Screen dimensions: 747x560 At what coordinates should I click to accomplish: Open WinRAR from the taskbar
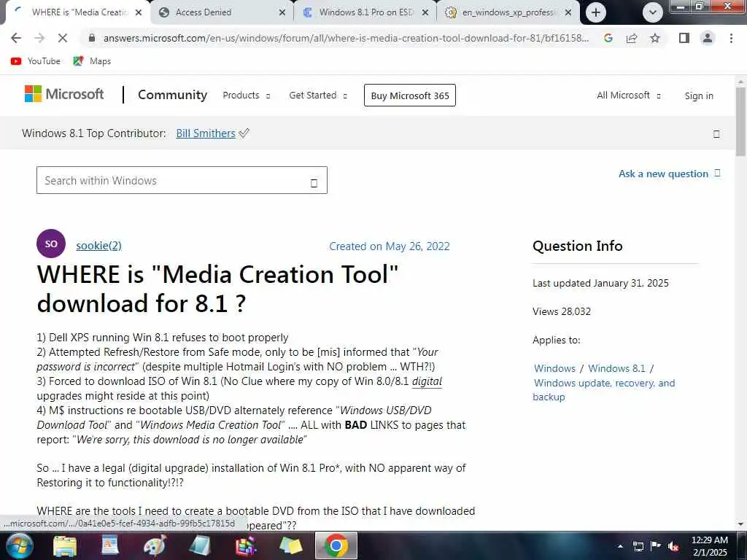point(246,546)
